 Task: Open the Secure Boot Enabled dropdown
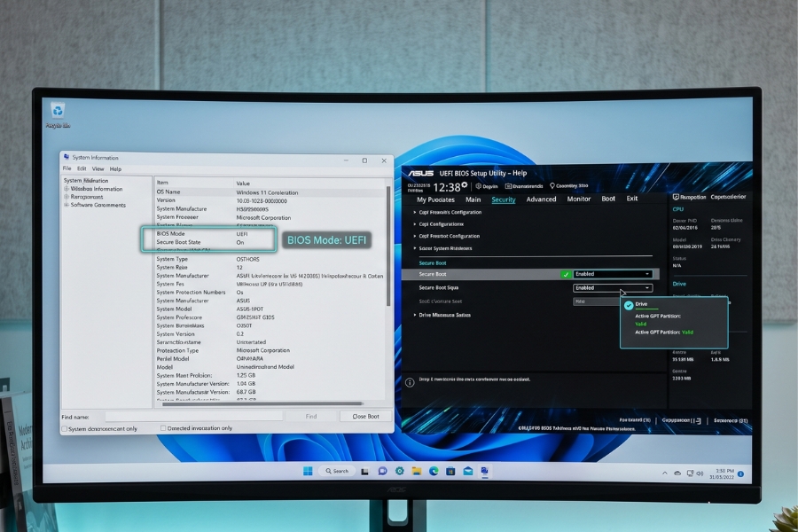613,274
